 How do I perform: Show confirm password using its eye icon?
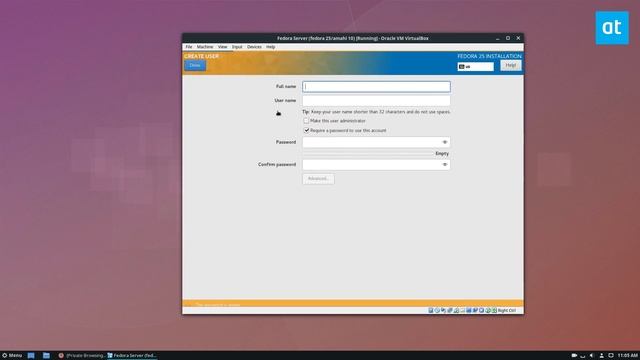pyautogui.click(x=444, y=164)
